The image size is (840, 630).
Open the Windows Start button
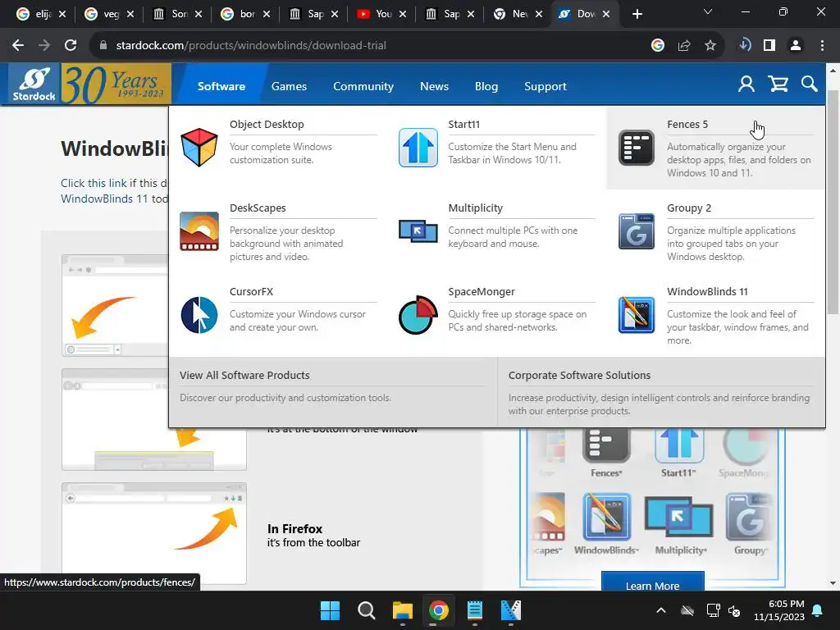pos(330,610)
